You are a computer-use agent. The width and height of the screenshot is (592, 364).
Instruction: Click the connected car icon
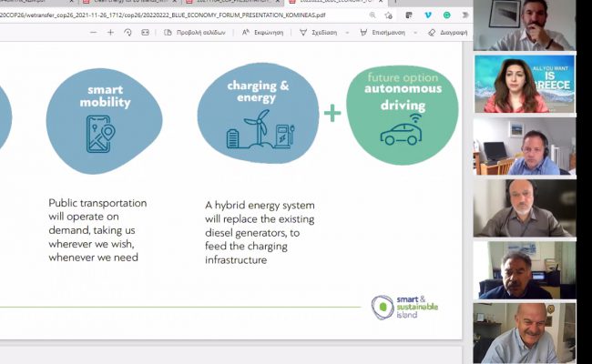pyautogui.click(x=402, y=129)
